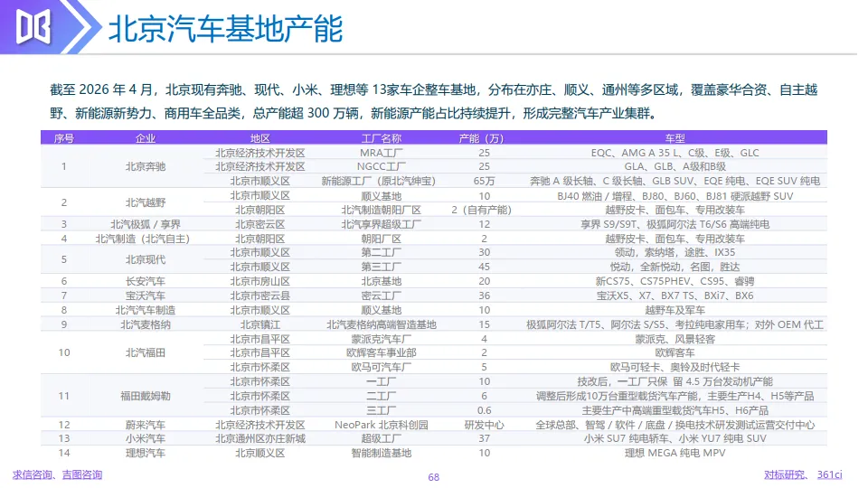Click the 65万 capacity cell
Image resolution: width=868 pixels, height=488 pixels.
pyautogui.click(x=484, y=181)
